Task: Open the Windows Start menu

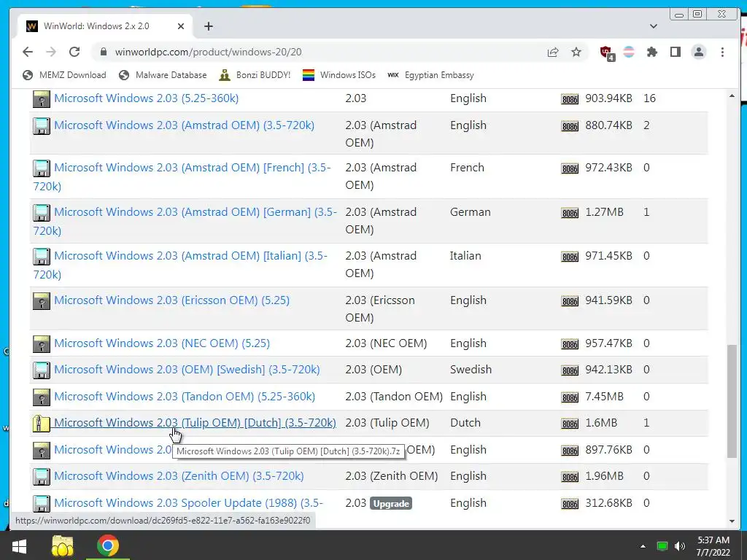Action: [19, 545]
